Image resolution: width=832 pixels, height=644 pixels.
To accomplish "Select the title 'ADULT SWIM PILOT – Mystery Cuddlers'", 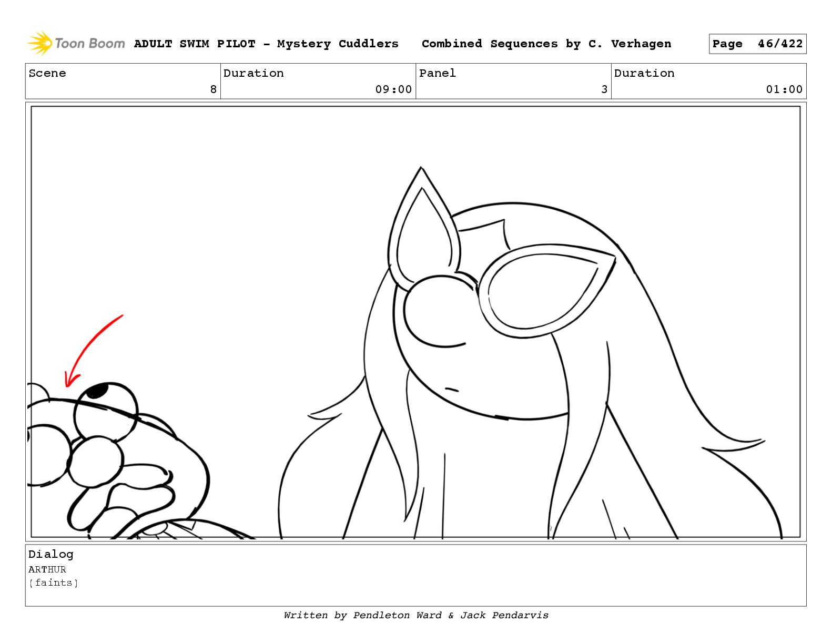I will pos(266,44).
